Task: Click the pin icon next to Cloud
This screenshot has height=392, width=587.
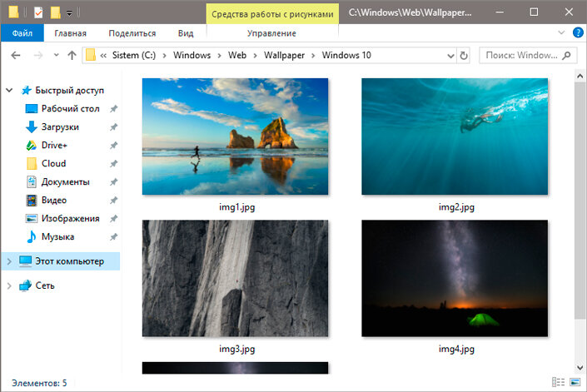Action: coord(113,164)
